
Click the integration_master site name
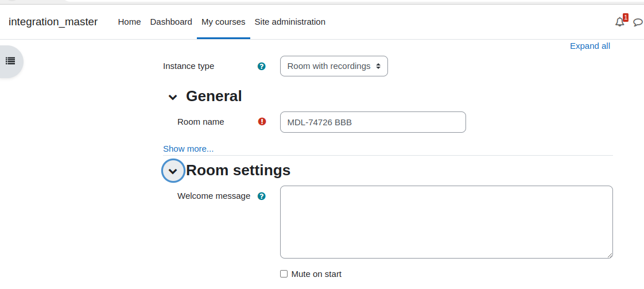click(53, 22)
